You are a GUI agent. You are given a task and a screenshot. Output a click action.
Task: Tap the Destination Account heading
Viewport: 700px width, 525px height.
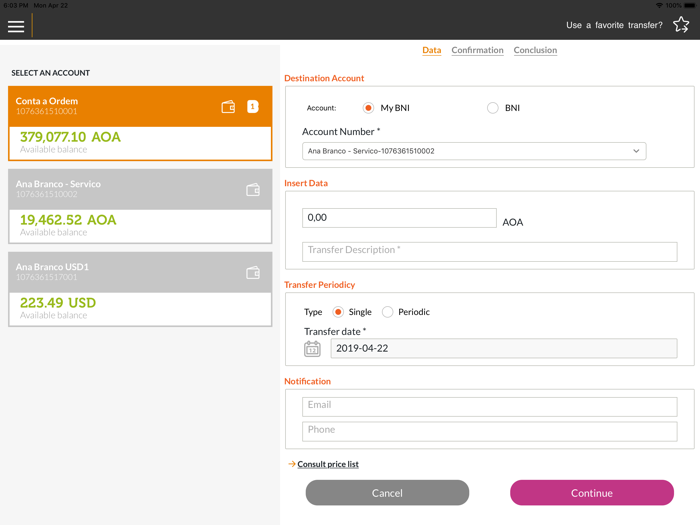(x=324, y=78)
